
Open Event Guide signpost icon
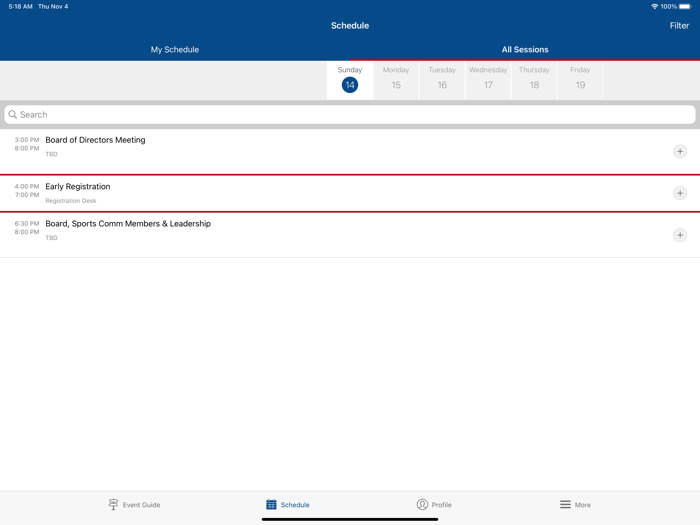(113, 505)
